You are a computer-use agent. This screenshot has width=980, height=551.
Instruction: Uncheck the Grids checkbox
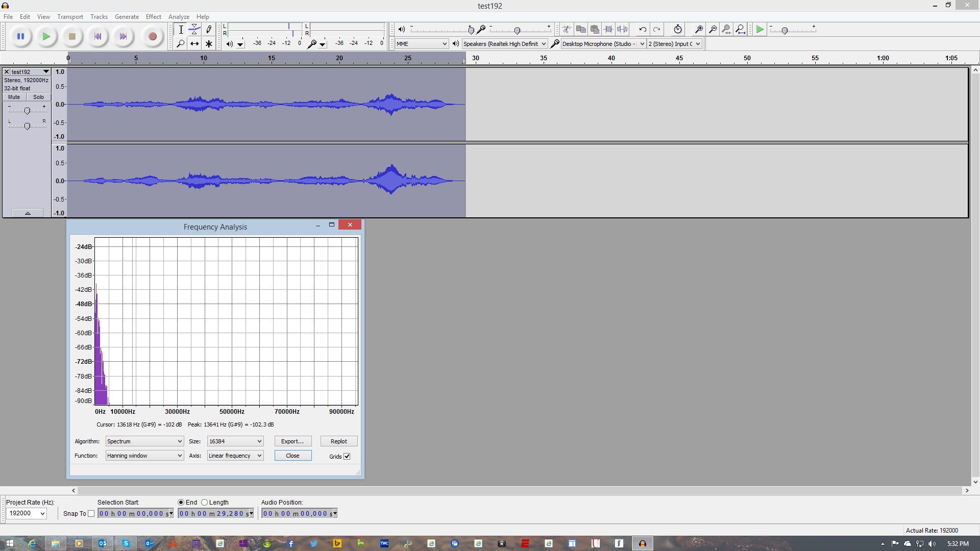coord(347,456)
